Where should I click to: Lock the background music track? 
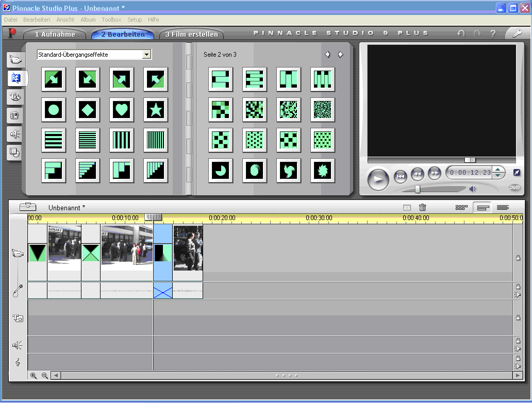[x=518, y=358]
